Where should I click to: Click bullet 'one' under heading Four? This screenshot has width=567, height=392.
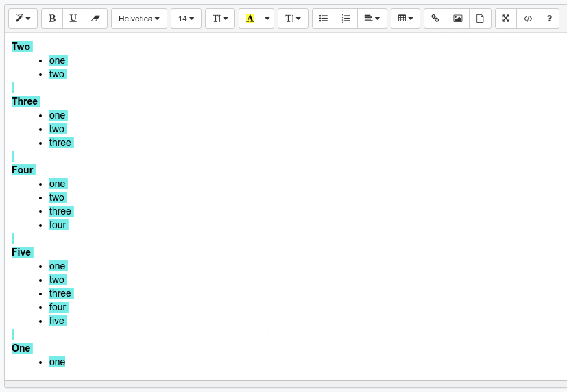pos(58,184)
